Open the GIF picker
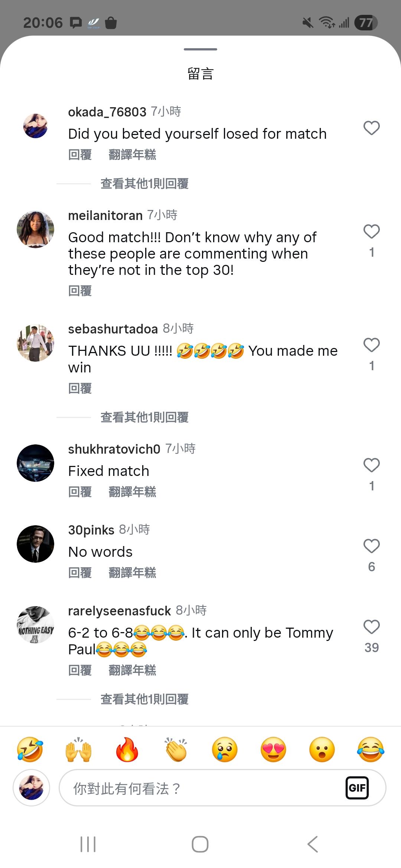Screen dimensions: 401x868 (x=357, y=788)
